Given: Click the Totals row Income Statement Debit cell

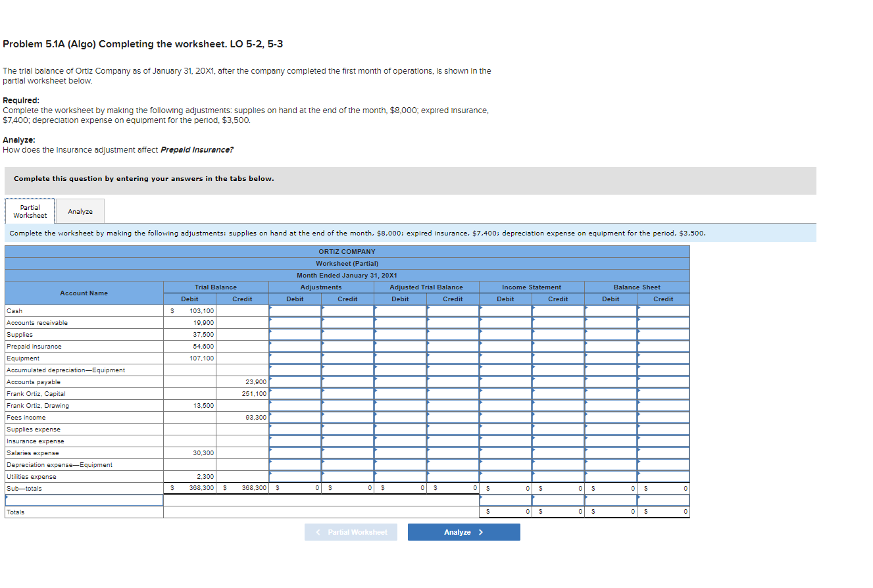Looking at the screenshot, I should point(505,512).
